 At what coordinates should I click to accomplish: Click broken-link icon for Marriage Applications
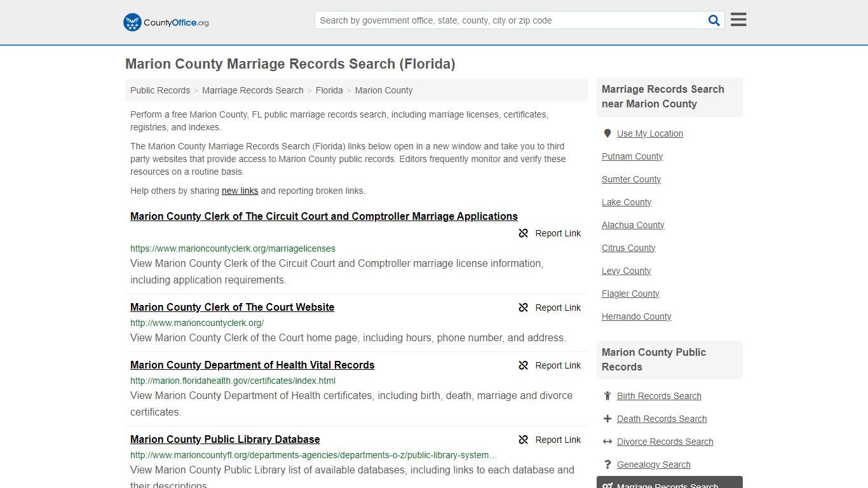[524, 233]
